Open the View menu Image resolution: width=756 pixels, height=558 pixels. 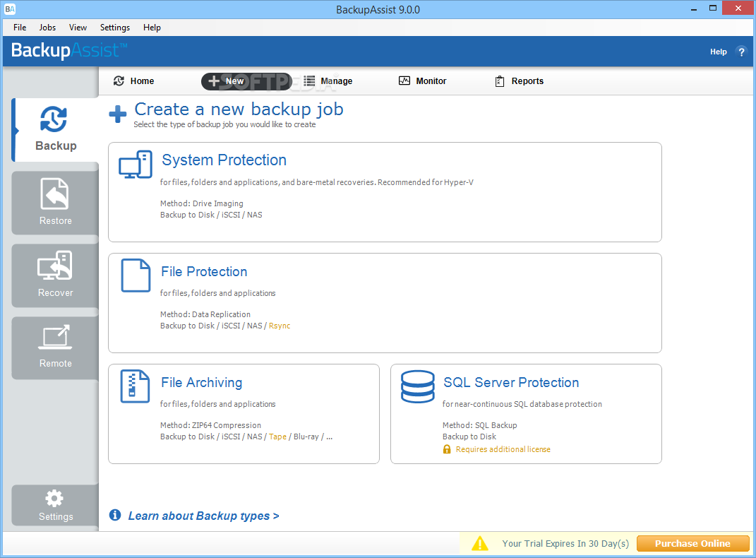coord(78,28)
